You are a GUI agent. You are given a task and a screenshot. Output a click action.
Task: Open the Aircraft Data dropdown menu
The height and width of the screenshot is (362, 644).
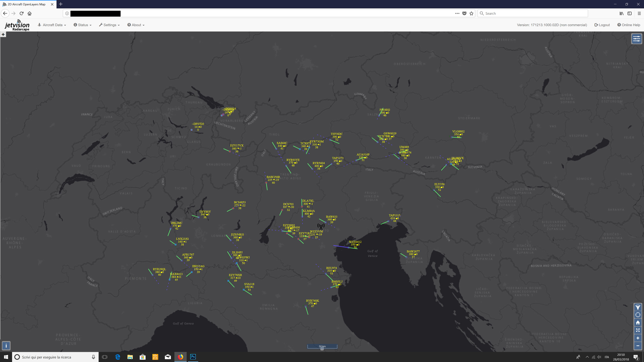tap(52, 25)
